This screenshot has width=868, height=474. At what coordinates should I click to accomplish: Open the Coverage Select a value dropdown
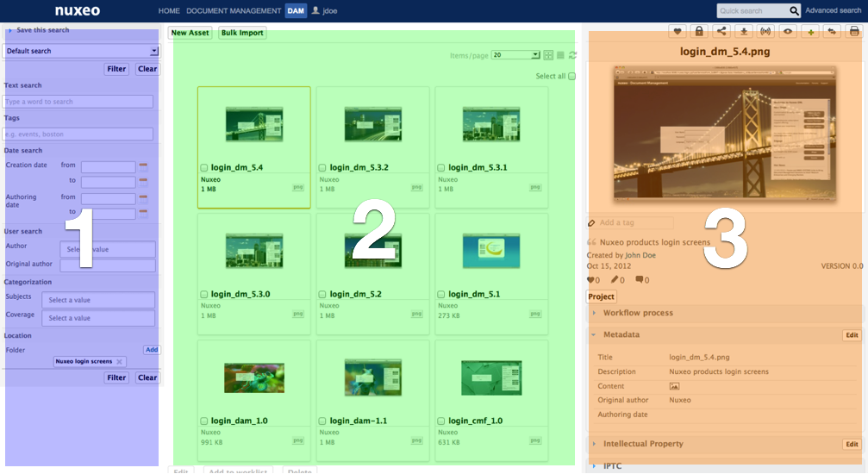click(98, 318)
